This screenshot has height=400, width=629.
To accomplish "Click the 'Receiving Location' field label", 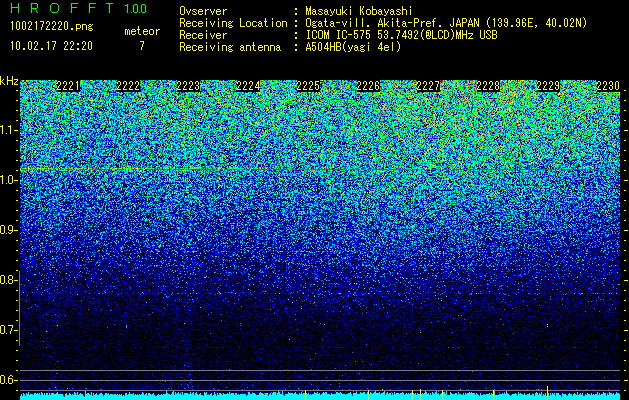I will [233, 23].
